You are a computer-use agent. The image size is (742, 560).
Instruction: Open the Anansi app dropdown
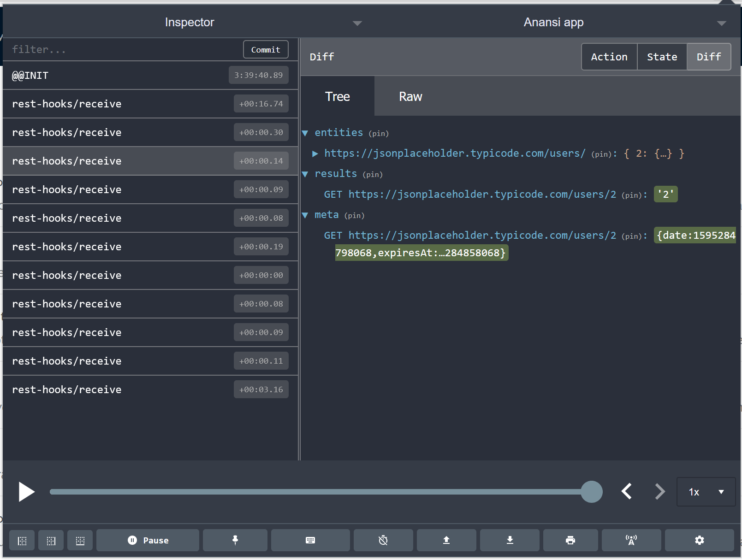pos(720,22)
